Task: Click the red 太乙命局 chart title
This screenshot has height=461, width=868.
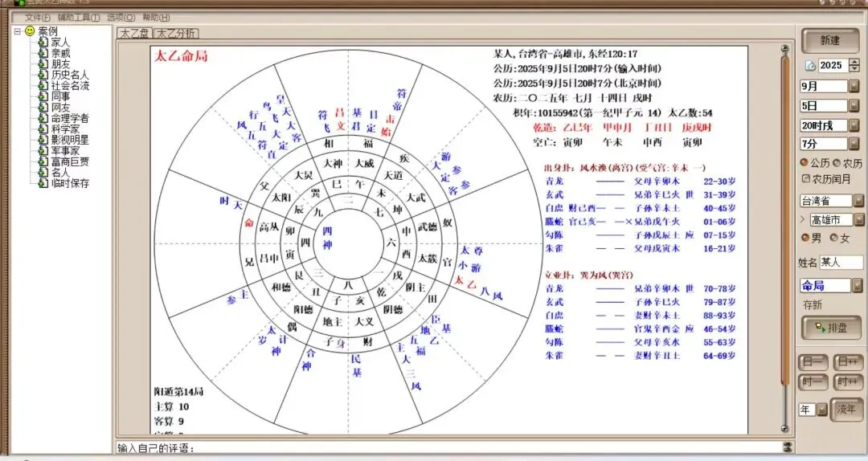Action: click(x=181, y=56)
